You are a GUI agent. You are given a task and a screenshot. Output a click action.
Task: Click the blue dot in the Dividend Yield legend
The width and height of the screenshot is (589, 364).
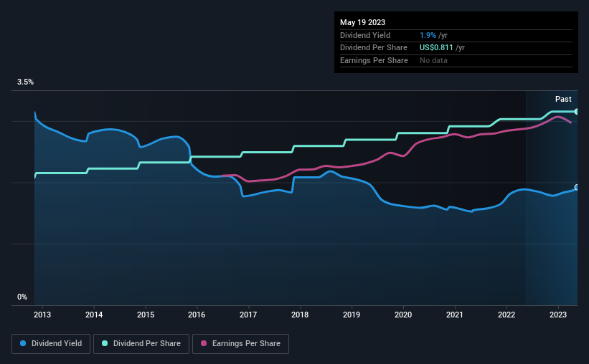24,344
